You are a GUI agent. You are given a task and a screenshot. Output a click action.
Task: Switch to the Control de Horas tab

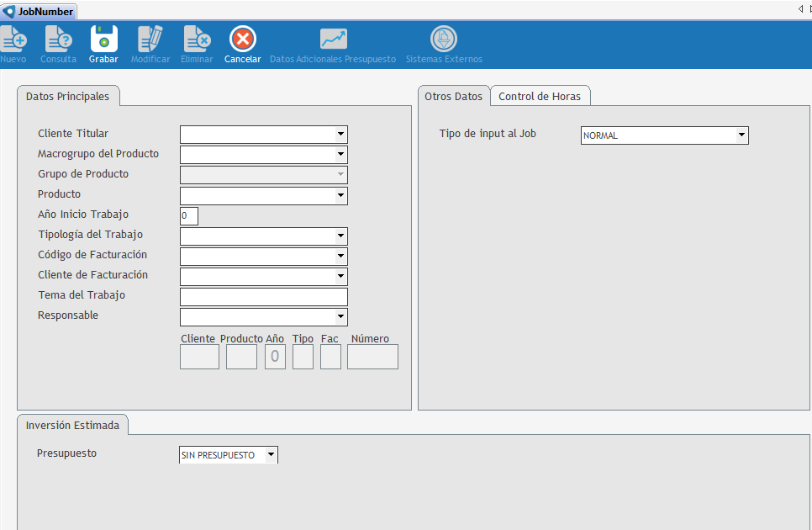(x=540, y=97)
